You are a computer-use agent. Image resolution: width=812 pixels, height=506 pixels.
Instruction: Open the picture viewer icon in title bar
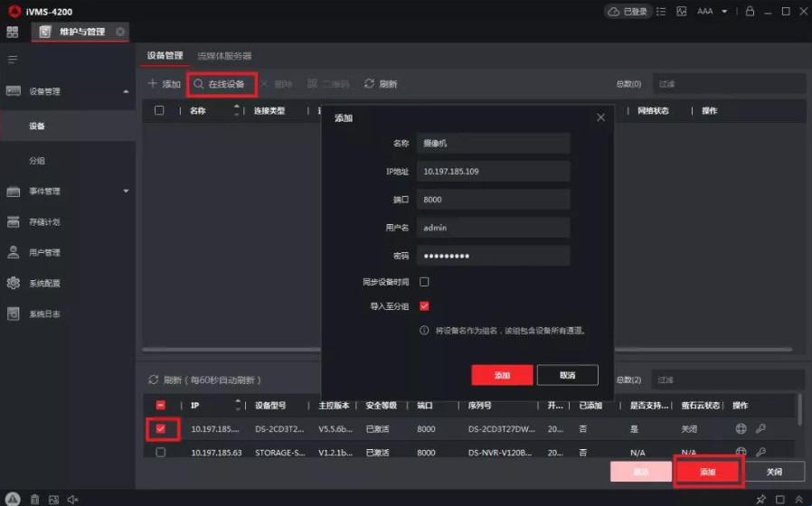tap(682, 12)
